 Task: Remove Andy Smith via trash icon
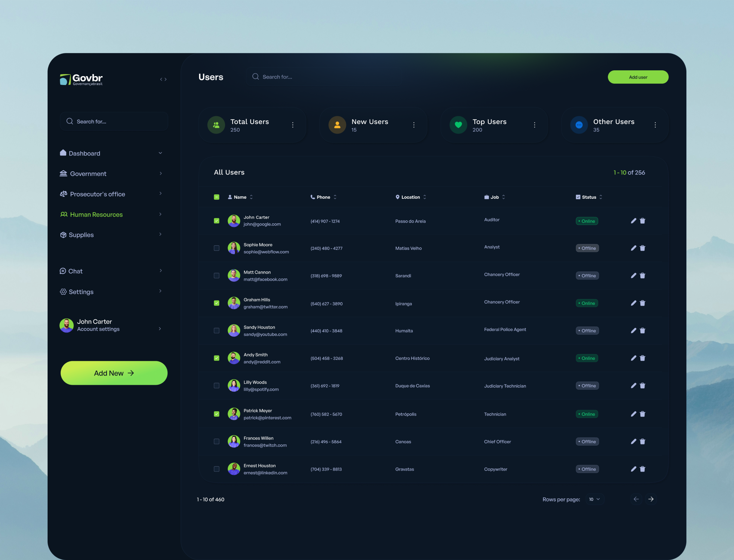click(x=642, y=358)
